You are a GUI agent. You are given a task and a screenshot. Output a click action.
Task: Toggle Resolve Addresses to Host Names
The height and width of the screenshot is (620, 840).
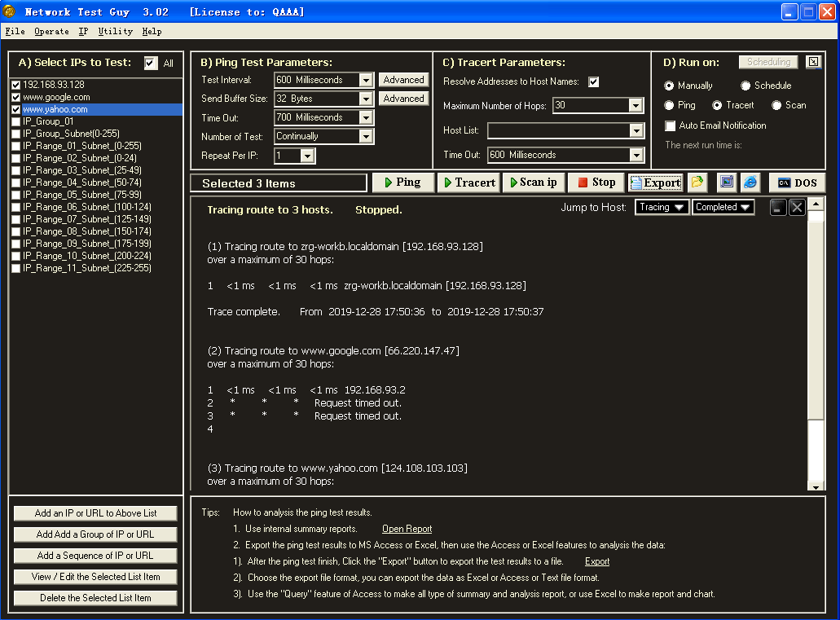tap(594, 82)
